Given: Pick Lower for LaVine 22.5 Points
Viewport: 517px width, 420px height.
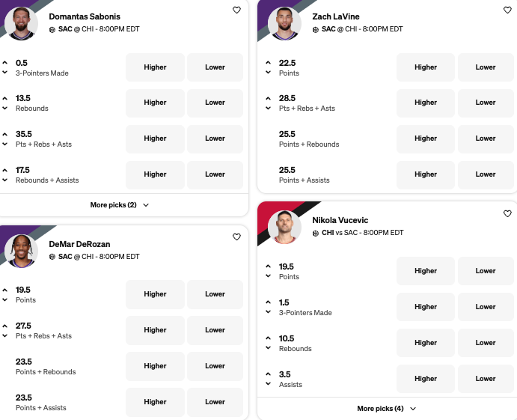Looking at the screenshot, I should (486, 67).
